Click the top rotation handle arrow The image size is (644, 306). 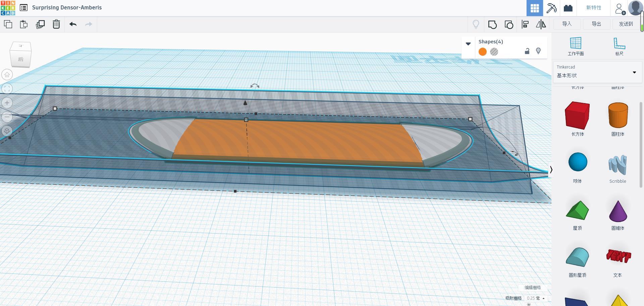pos(255,86)
